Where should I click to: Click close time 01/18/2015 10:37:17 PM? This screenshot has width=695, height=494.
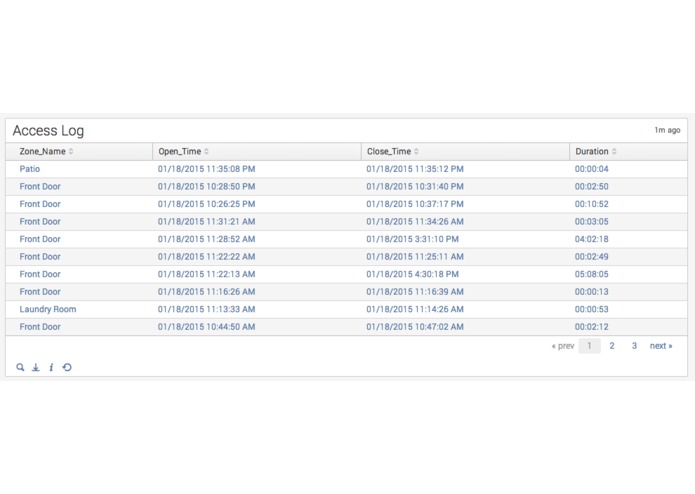(415, 204)
